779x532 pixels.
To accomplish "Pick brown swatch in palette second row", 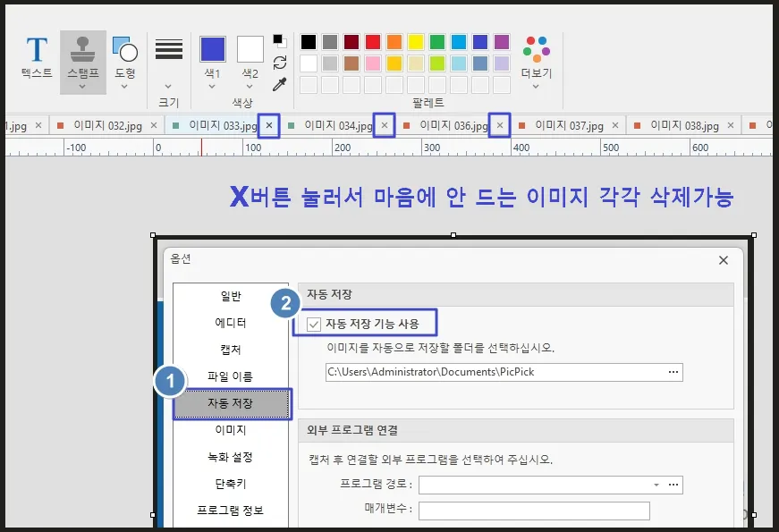I will coord(351,63).
